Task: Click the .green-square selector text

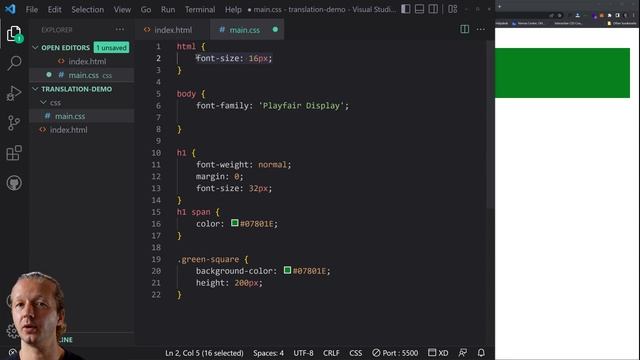Action: click(x=208, y=259)
